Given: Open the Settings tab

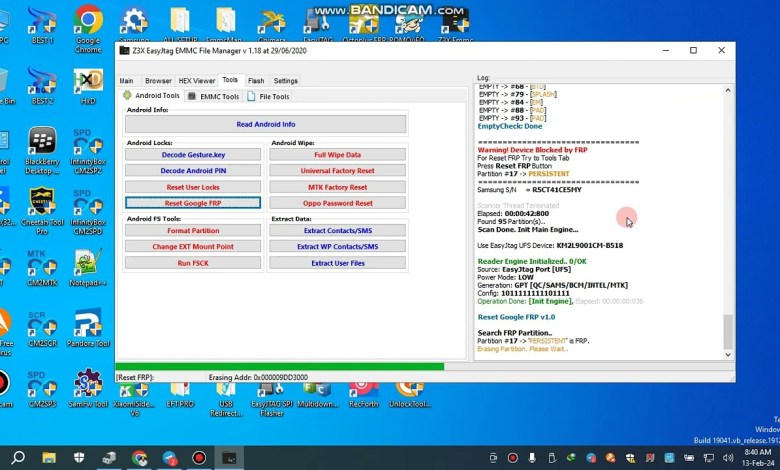Looking at the screenshot, I should pyautogui.click(x=286, y=81).
